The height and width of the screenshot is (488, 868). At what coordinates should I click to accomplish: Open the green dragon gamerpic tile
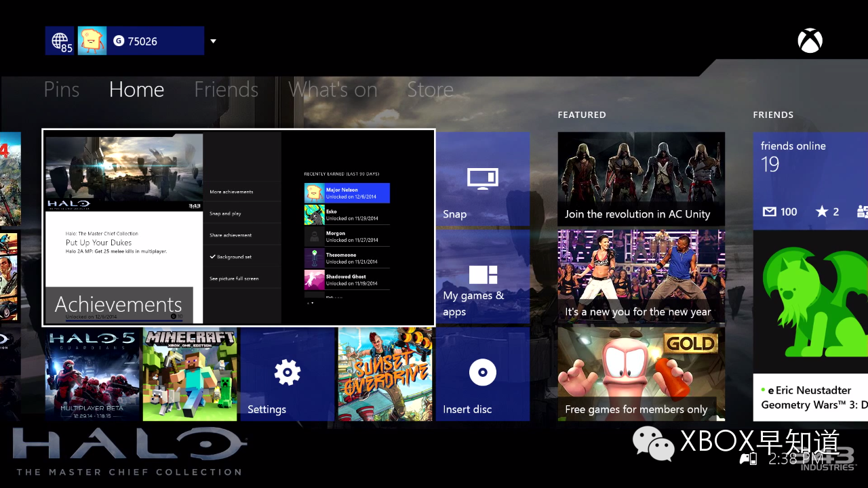tap(810, 301)
